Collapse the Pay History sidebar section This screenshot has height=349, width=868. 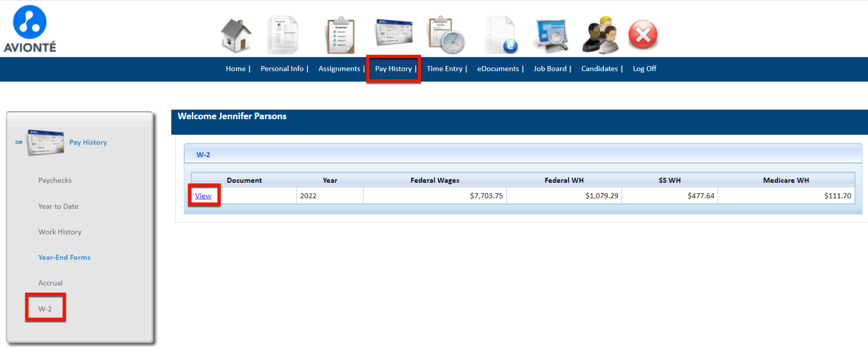coord(19,142)
